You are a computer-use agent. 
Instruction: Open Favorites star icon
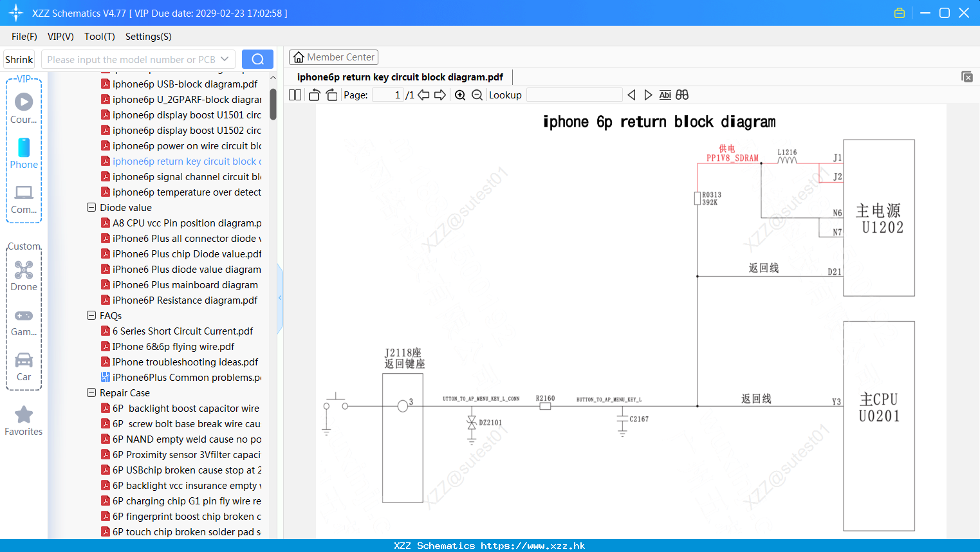tap(24, 421)
